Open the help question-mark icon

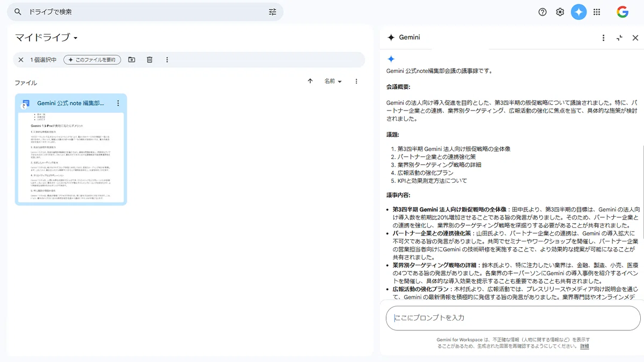[543, 12]
